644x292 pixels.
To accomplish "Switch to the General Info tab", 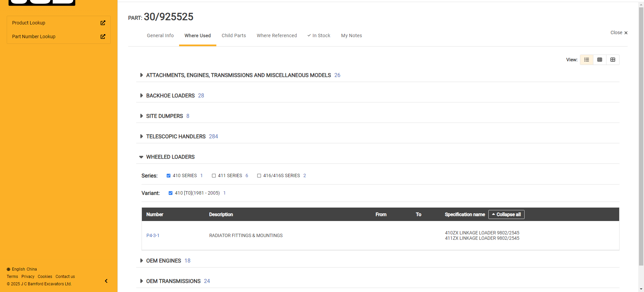I will 160,35.
